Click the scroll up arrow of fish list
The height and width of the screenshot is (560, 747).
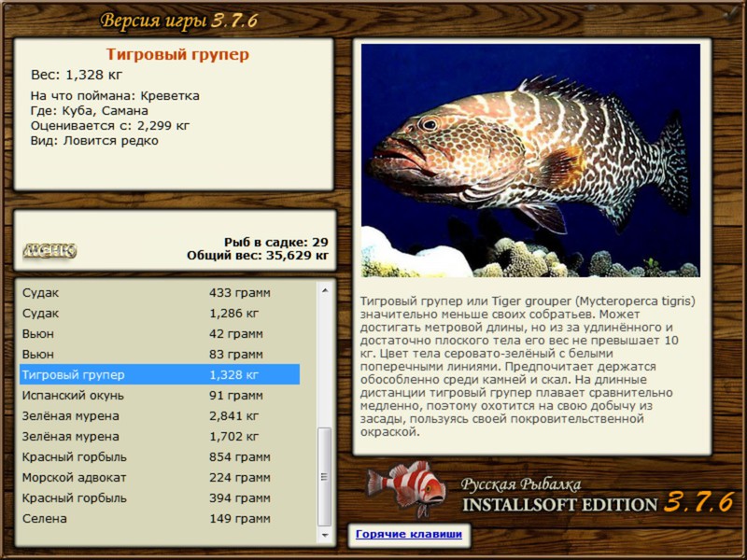click(325, 290)
